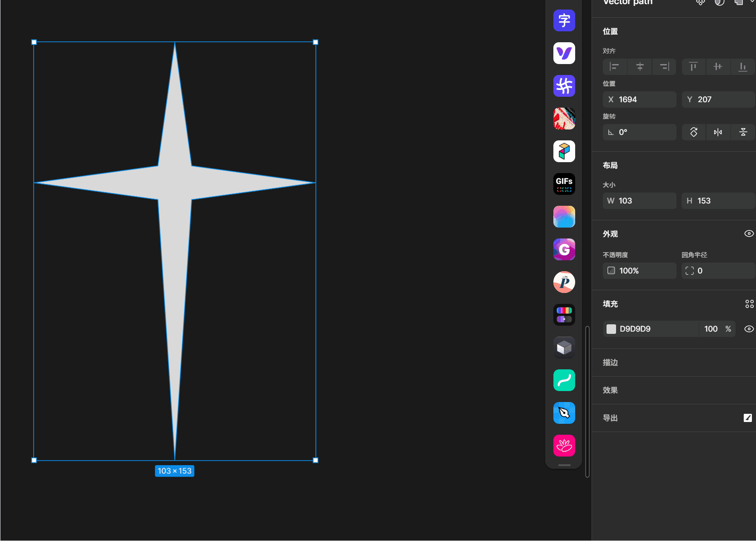This screenshot has width=756, height=541.
Task: Click the opacity field showing 100%
Action: 640,271
